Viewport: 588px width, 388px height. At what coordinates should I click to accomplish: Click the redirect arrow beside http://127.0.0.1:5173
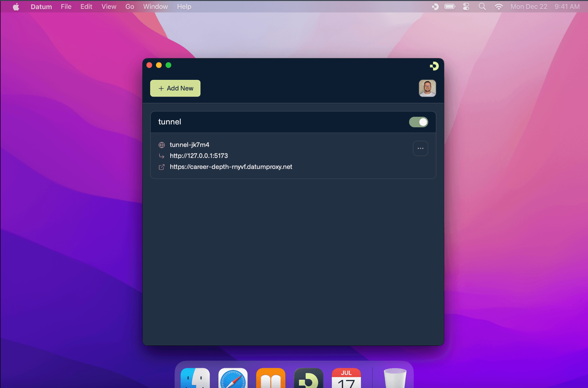click(162, 156)
